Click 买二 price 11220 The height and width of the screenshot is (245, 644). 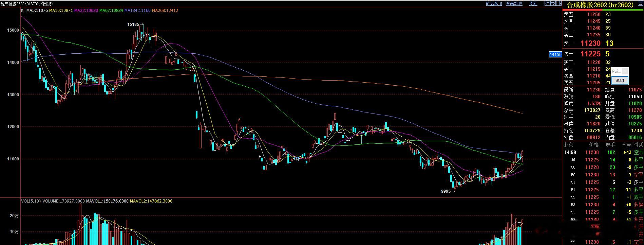594,63
